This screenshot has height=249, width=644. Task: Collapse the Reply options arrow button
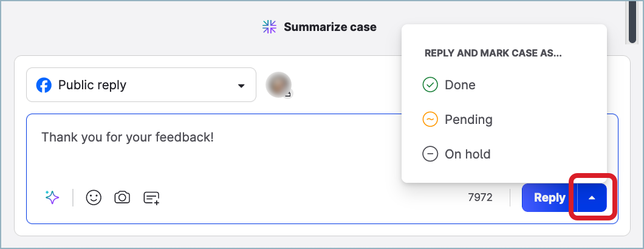point(592,198)
